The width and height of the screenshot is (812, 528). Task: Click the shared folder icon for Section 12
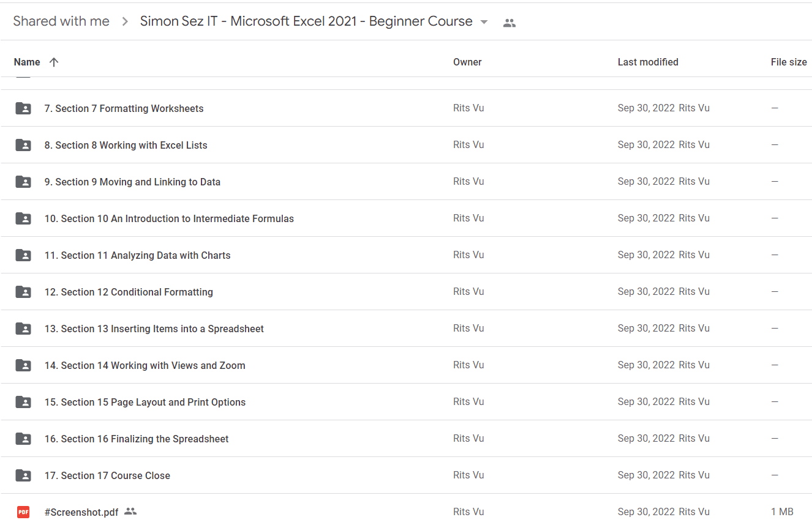(x=23, y=292)
